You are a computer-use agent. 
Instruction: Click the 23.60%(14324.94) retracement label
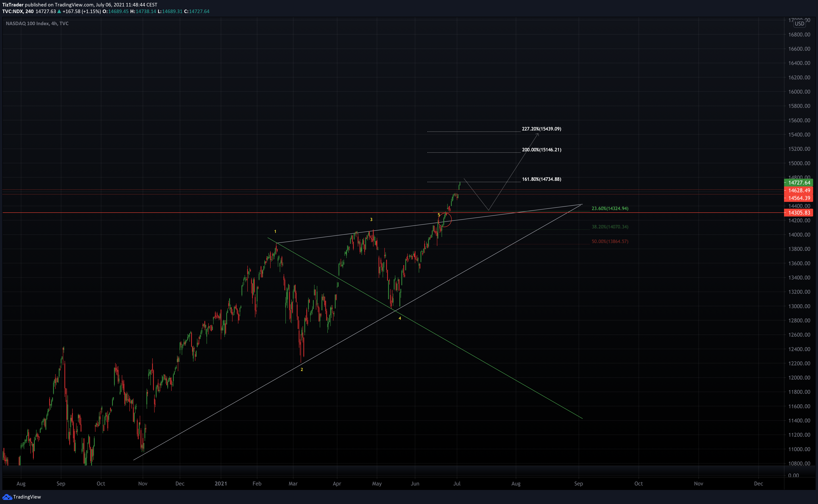pos(610,208)
